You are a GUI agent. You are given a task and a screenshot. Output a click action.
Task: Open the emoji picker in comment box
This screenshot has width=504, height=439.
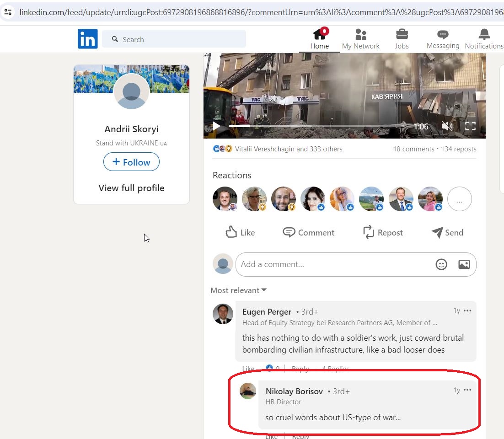coord(441,264)
